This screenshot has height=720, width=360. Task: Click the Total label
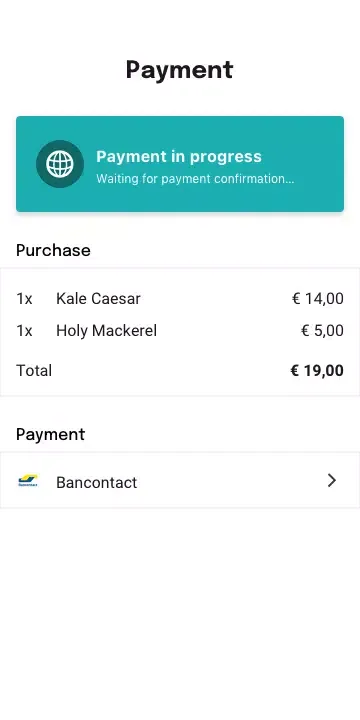[34, 371]
